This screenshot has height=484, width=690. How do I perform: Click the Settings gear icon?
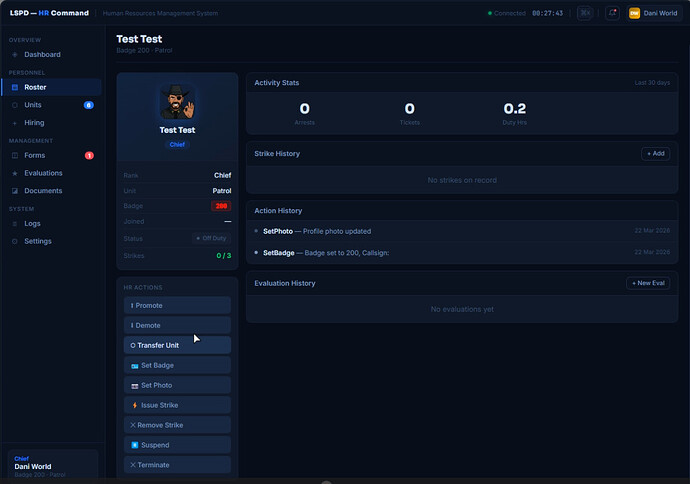click(15, 241)
